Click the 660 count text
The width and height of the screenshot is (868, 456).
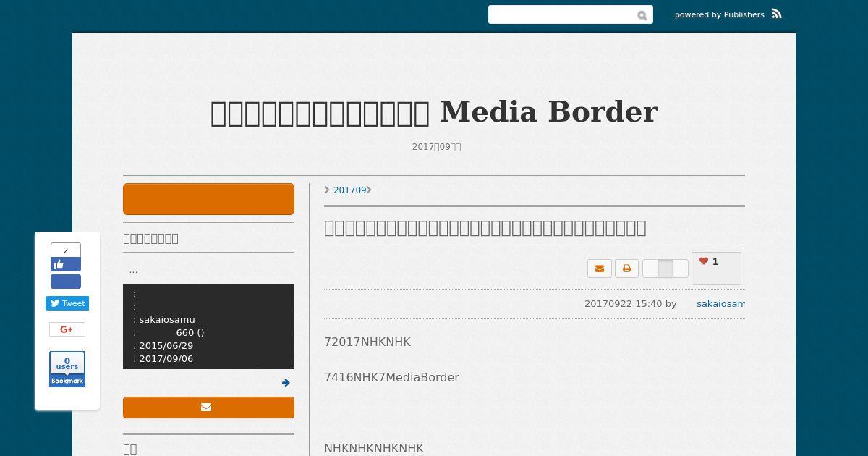tap(190, 332)
